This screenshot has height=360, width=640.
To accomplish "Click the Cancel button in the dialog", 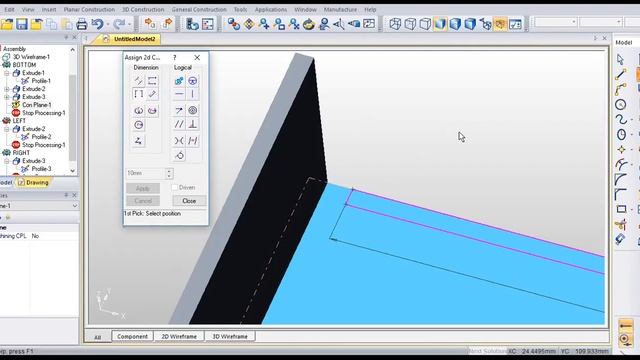I will tap(142, 201).
